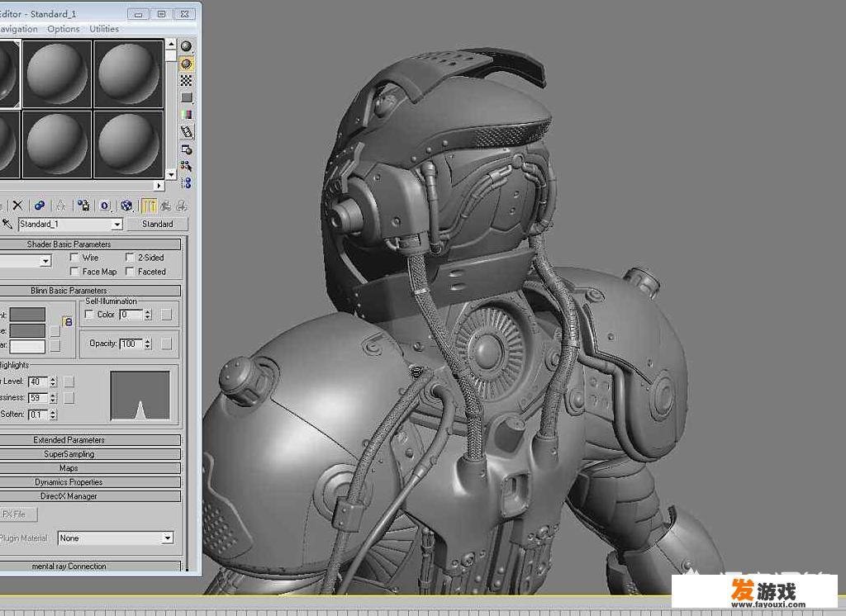Click the Go to Parent icon

click(x=166, y=206)
